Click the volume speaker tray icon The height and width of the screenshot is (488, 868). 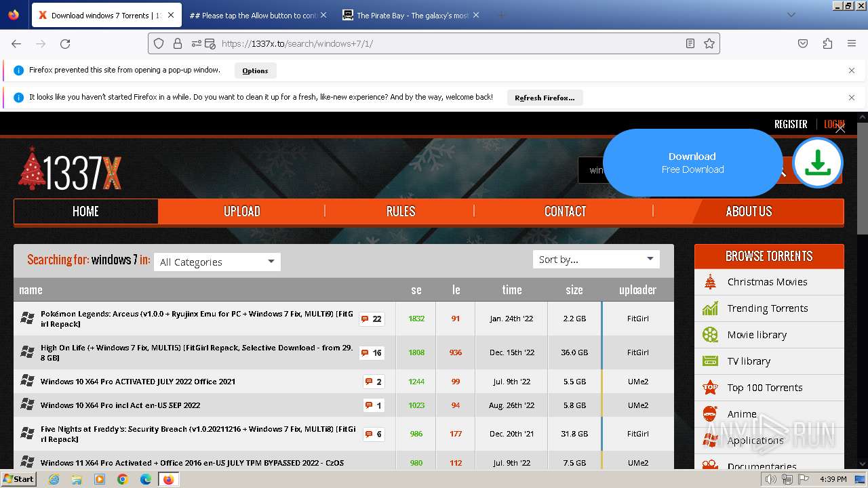pyautogui.click(x=771, y=479)
